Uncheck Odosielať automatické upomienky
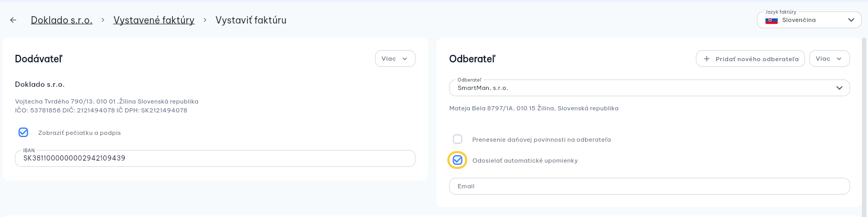 457,160
